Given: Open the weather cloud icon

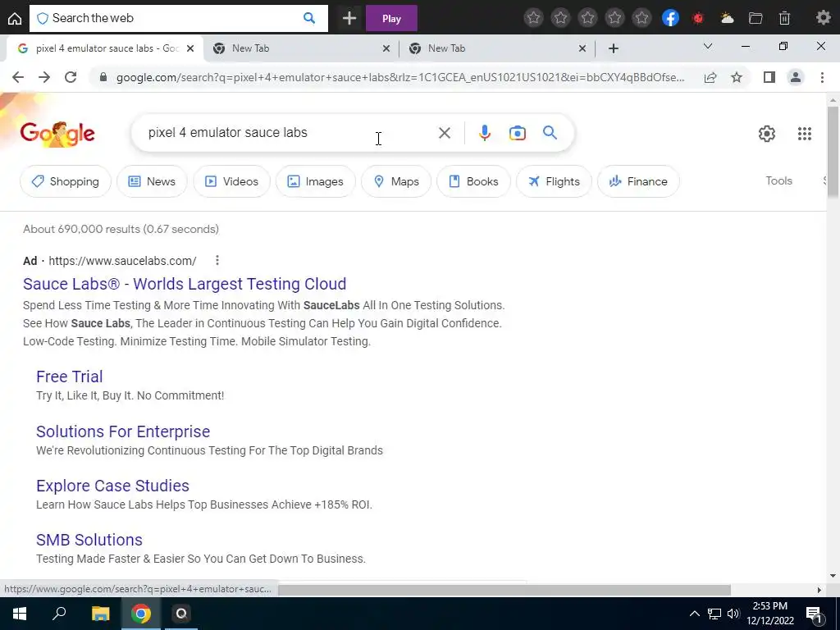Looking at the screenshot, I should click(x=727, y=18).
